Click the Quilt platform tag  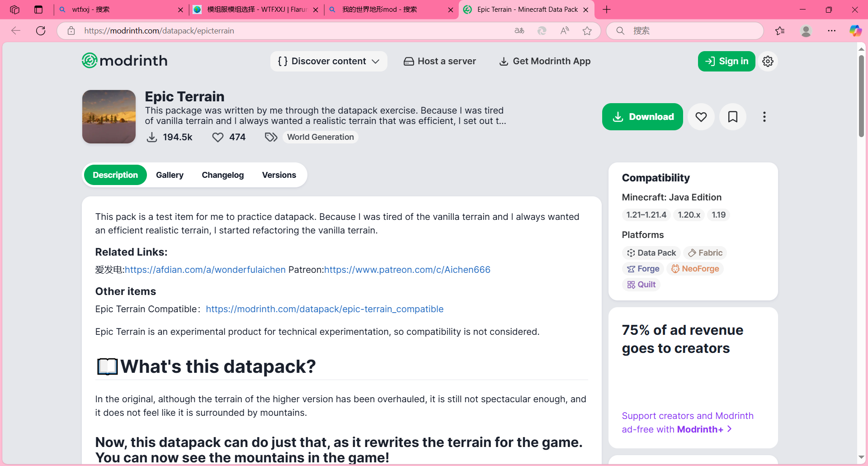tap(642, 285)
